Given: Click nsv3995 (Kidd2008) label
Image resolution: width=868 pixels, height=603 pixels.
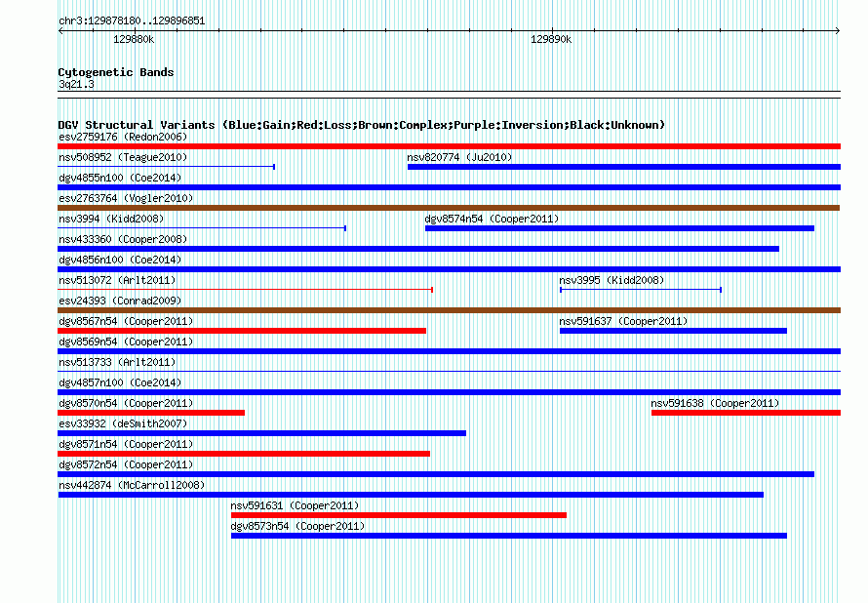Looking at the screenshot, I should 612,280.
